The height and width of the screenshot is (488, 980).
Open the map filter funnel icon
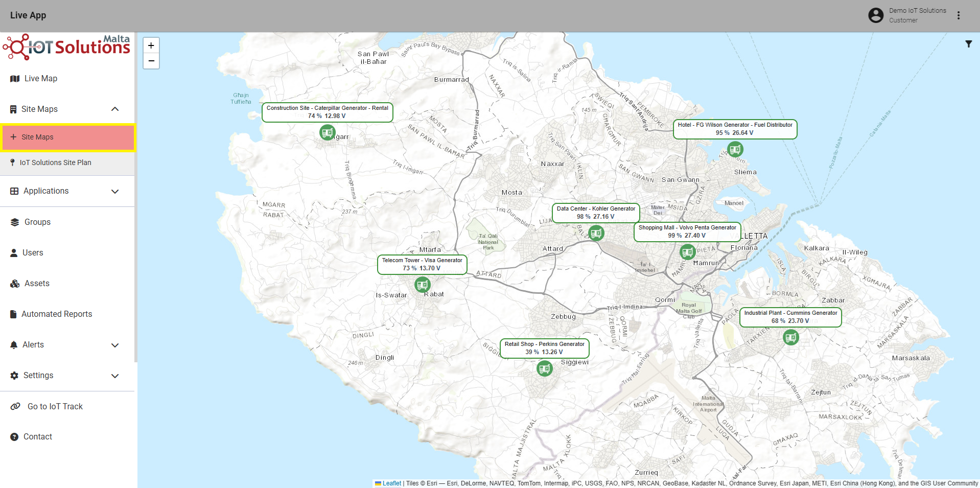coord(968,44)
